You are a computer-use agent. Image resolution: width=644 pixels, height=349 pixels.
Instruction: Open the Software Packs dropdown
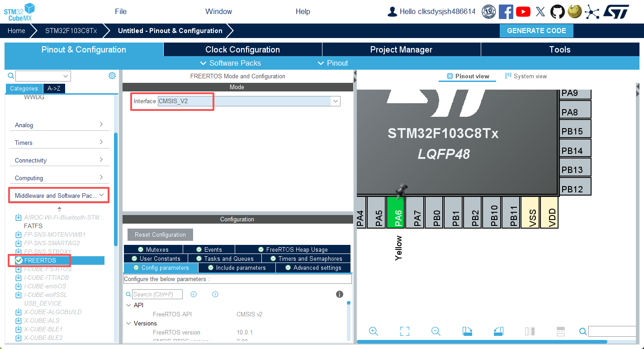230,63
